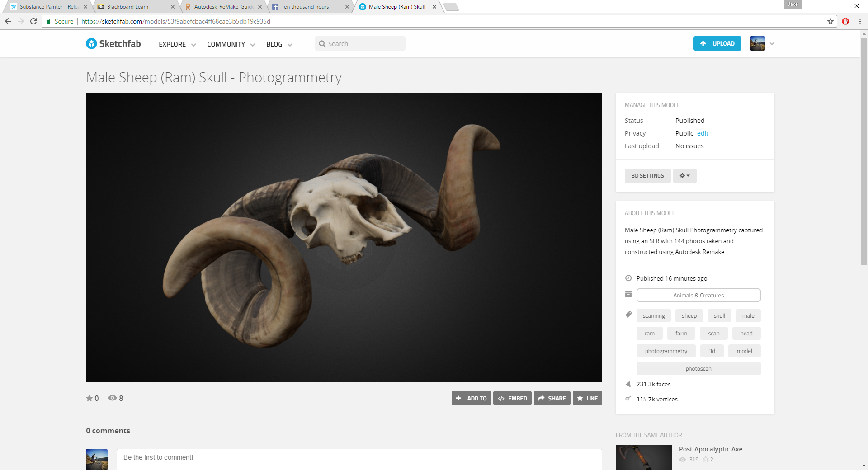Close the Autodesk_ReMake_Guide tab

tap(260, 7)
